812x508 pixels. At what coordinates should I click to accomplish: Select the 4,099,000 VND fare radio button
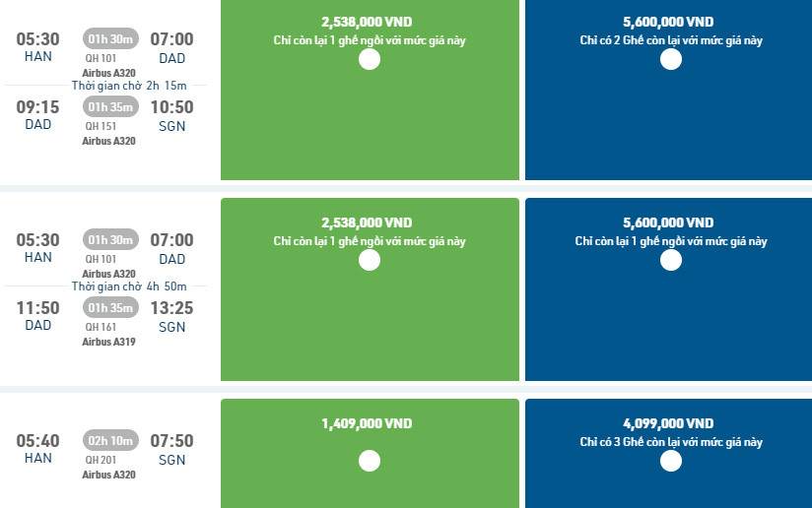click(671, 461)
